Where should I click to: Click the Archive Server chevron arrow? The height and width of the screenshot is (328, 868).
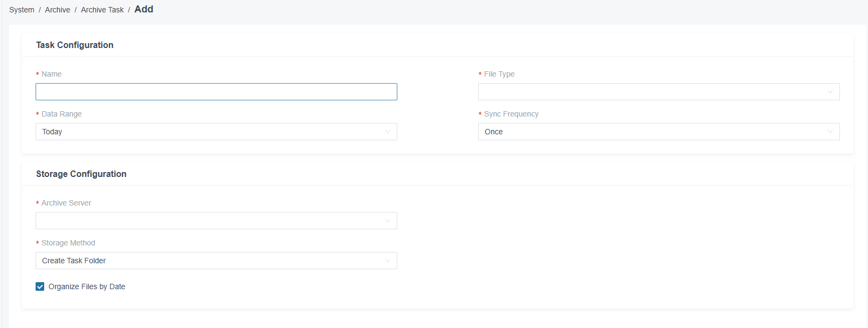click(388, 221)
